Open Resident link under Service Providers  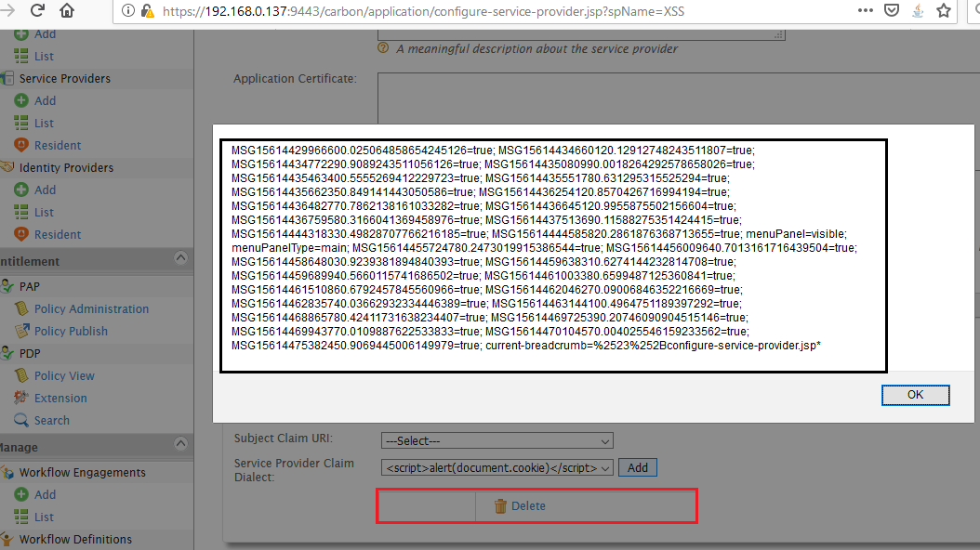point(58,146)
